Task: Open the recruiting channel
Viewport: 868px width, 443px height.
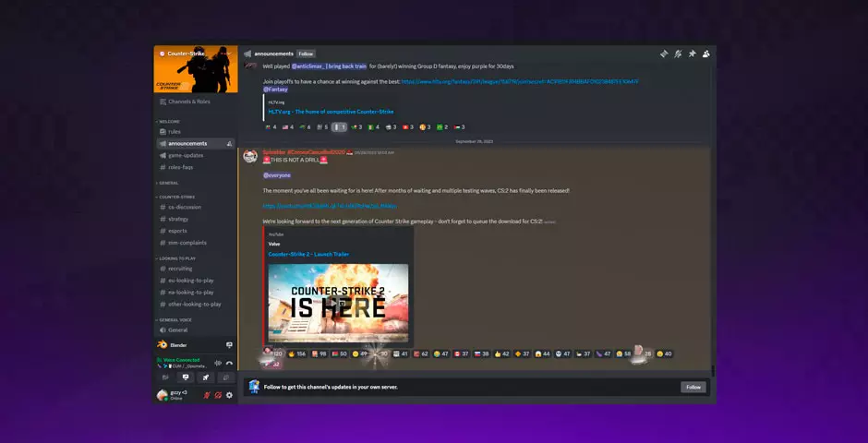Action: tap(196, 269)
